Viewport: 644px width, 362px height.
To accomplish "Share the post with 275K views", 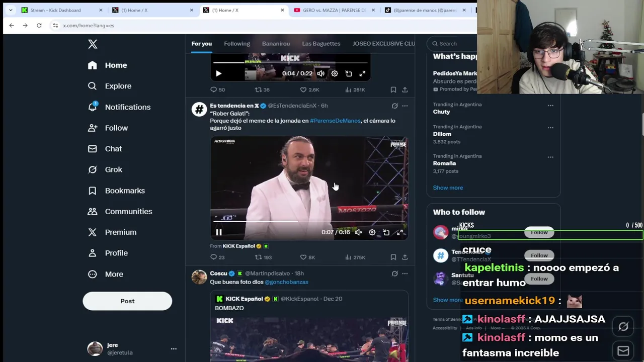I will pyautogui.click(x=405, y=257).
